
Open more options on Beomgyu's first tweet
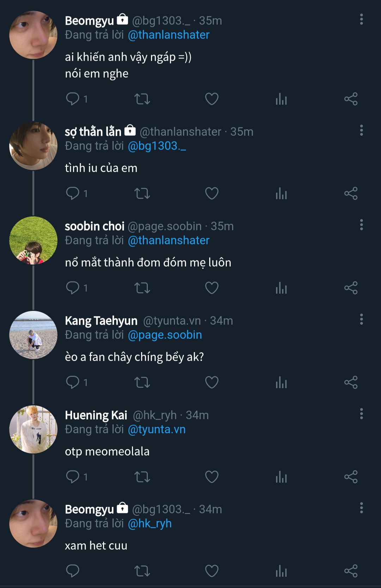click(361, 19)
